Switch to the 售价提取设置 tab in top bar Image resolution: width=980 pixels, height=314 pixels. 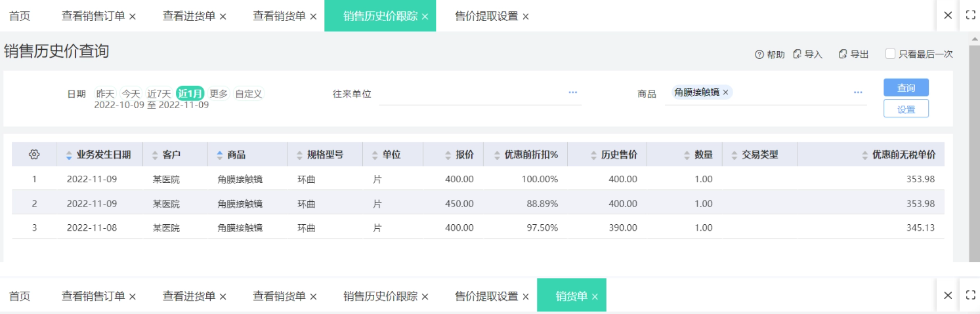pyautogui.click(x=486, y=16)
